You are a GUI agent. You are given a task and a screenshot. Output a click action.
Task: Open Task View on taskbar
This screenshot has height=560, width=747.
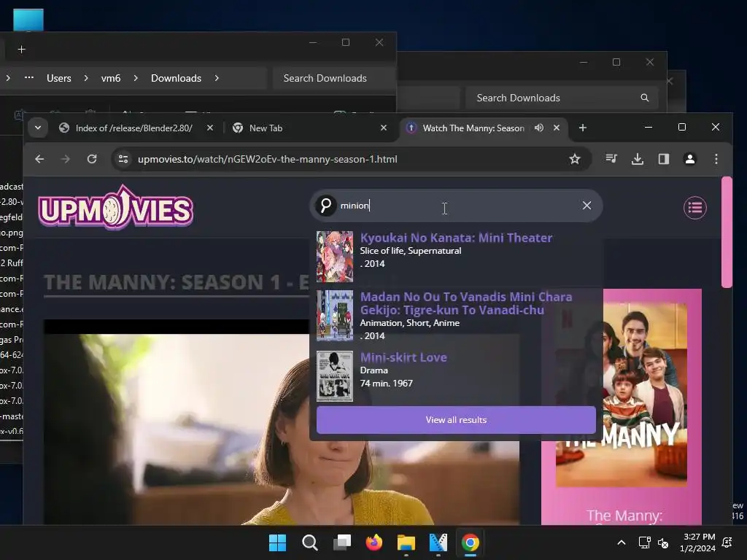click(x=341, y=542)
